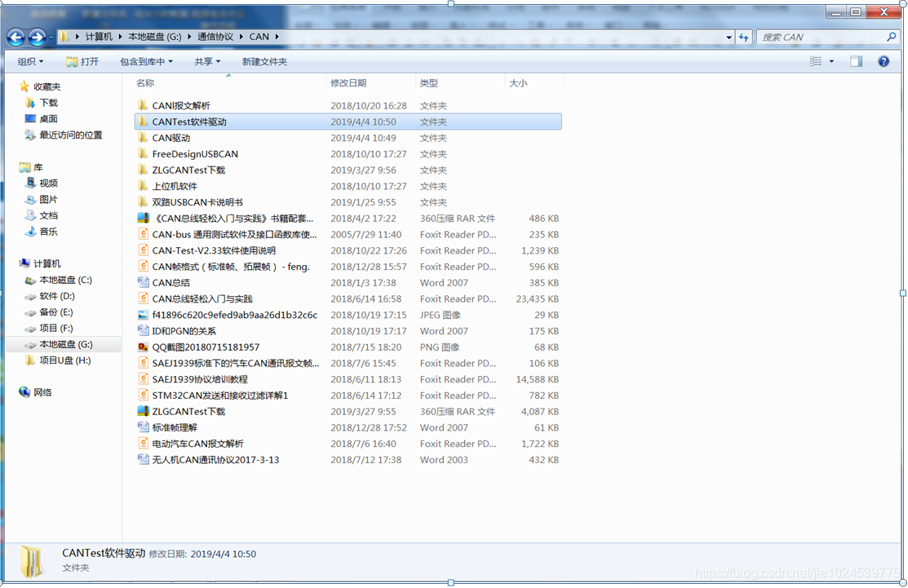Screen dimensions: 908x588
Task: Select the CANI报文解析 folder icon
Action: 143,105
